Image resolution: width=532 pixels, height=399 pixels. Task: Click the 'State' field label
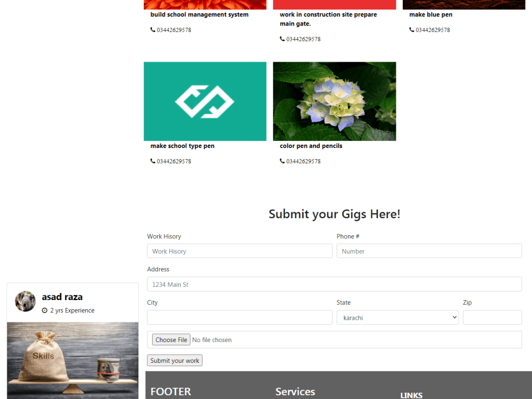[343, 303]
